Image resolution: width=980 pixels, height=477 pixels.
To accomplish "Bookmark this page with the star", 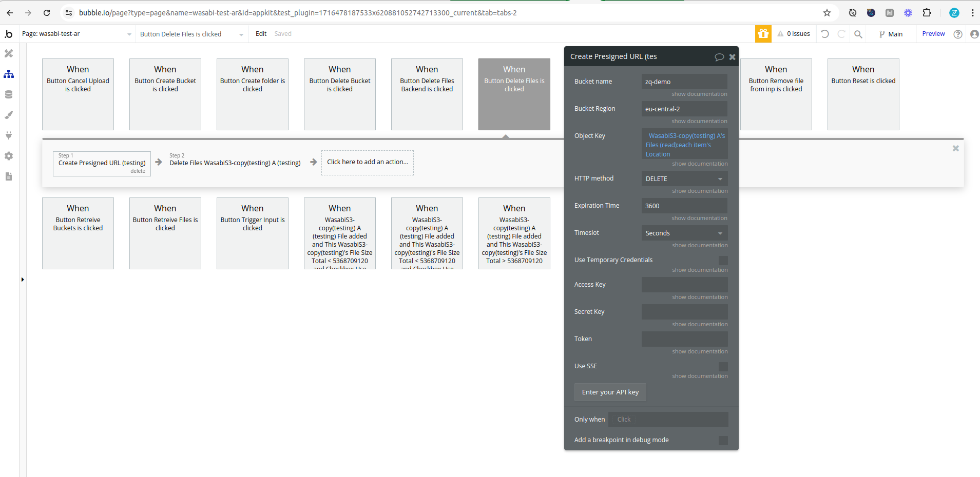I will [827, 13].
